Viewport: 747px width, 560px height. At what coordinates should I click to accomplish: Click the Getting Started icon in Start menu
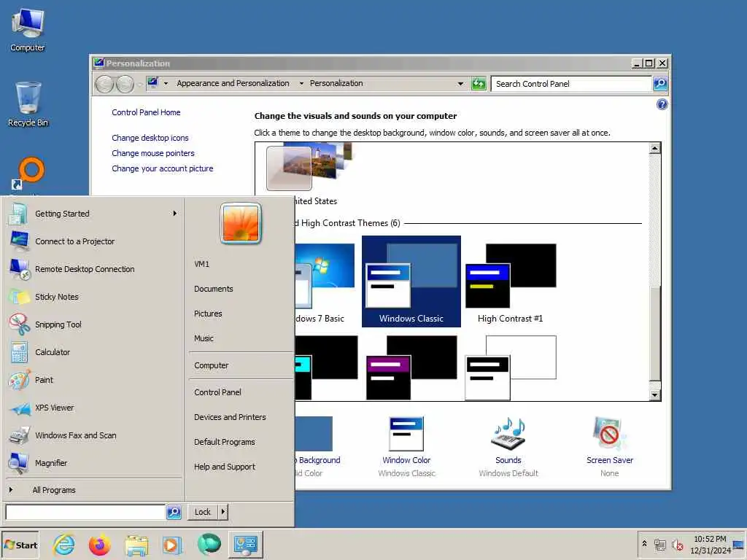18,214
